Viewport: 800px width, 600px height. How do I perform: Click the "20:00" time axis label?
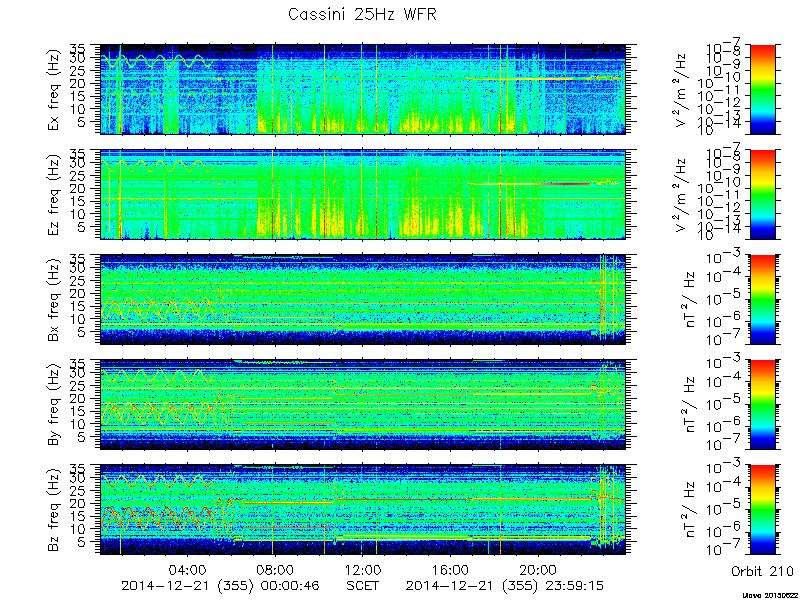pyautogui.click(x=538, y=569)
